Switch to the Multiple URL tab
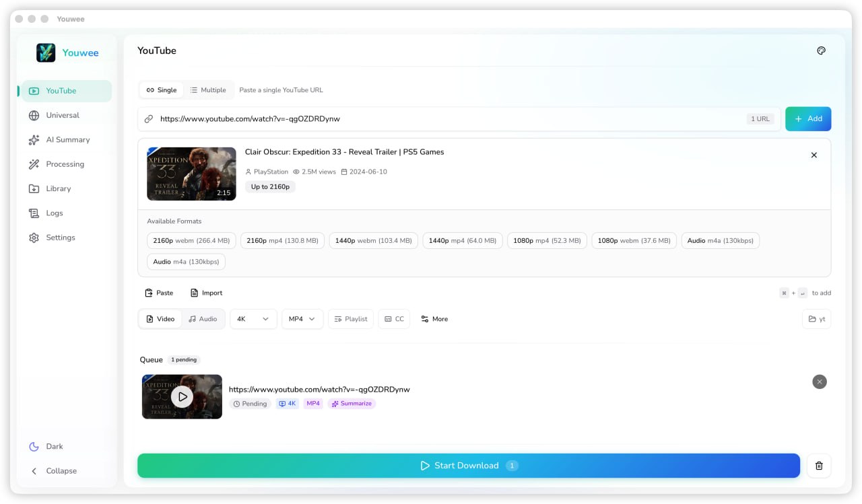This screenshot has height=504, width=862. [x=207, y=90]
